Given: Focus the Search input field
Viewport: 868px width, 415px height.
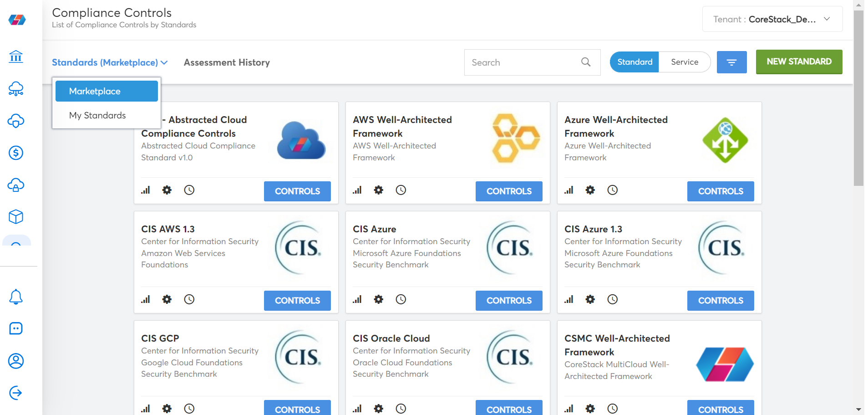Looking at the screenshot, I should tap(532, 62).
